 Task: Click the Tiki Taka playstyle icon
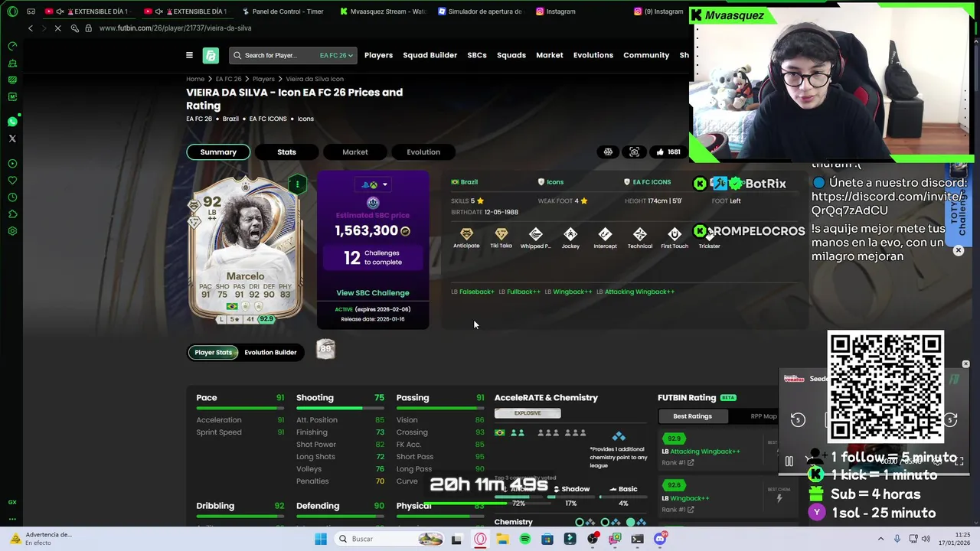pos(501,234)
